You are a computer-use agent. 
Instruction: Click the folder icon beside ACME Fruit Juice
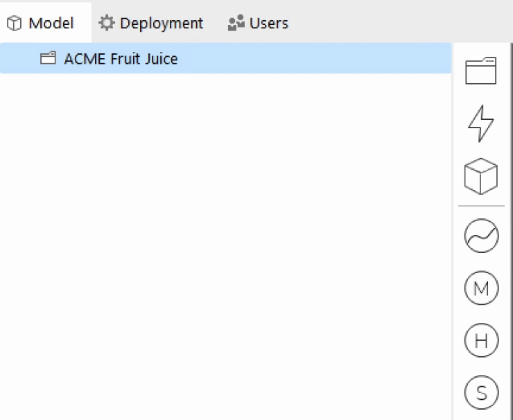(48, 58)
